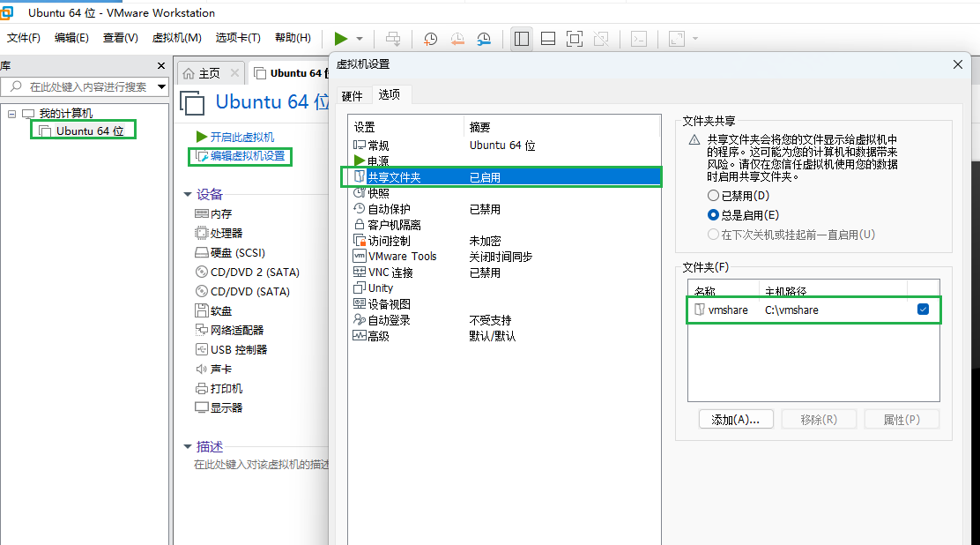Select the vmshare shared folder row
The height and width of the screenshot is (545, 980).
coord(813,310)
